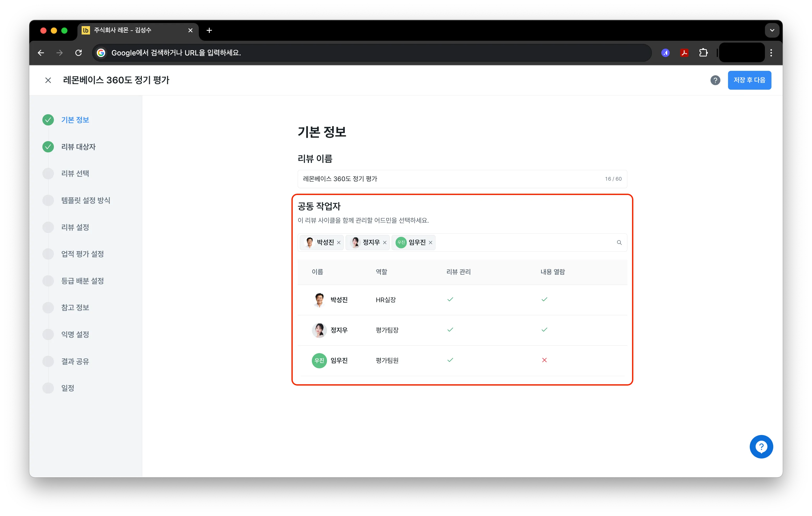
Task: Click the 저장 후 다음 button
Action: point(749,80)
